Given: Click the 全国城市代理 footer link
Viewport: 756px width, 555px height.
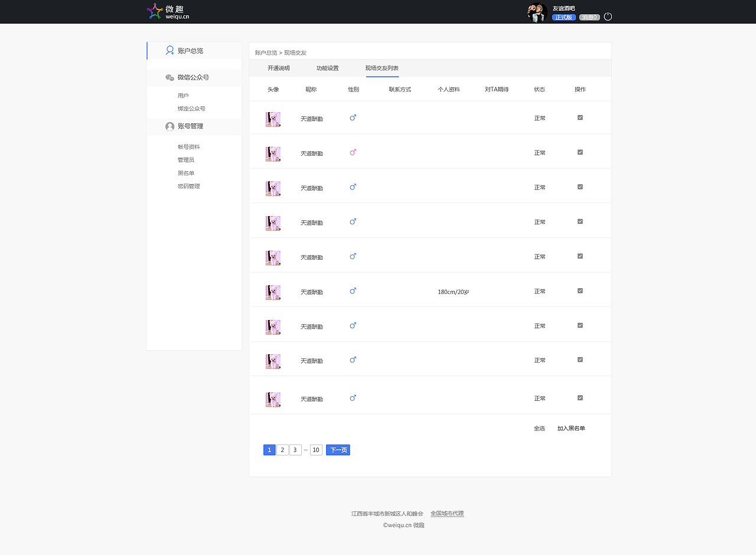Looking at the screenshot, I should (447, 514).
